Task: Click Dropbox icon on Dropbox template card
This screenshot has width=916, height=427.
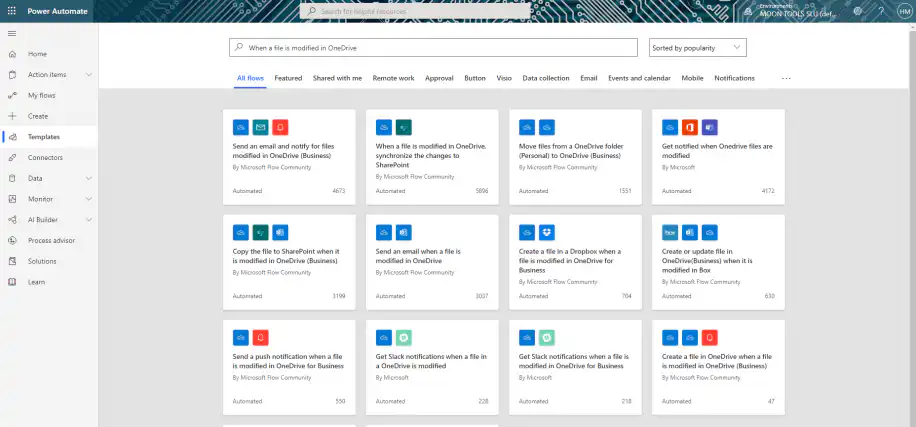Action: [547, 232]
